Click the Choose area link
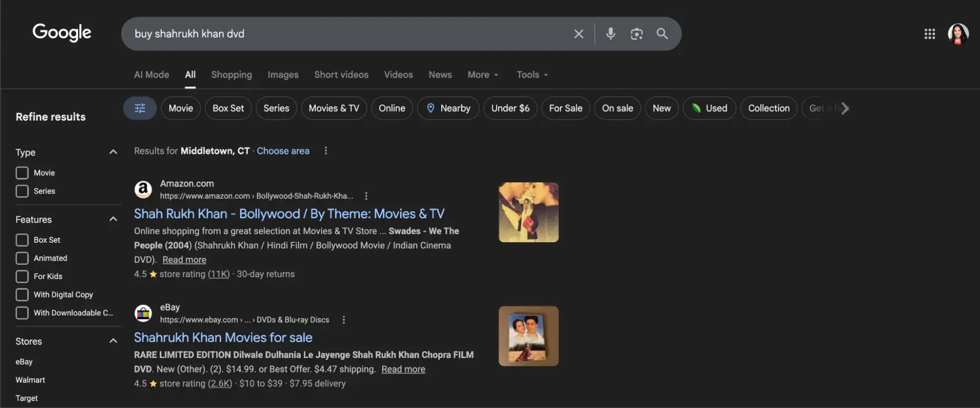The height and width of the screenshot is (408, 980). click(283, 151)
